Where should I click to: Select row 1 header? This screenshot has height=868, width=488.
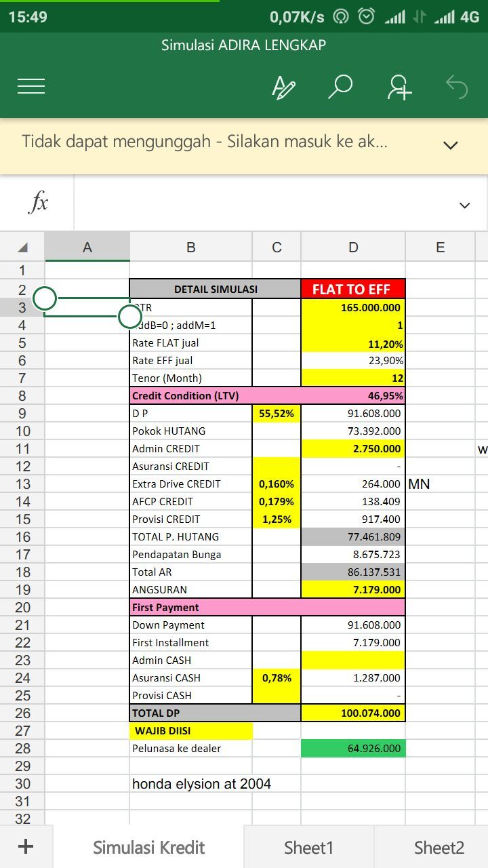click(22, 271)
